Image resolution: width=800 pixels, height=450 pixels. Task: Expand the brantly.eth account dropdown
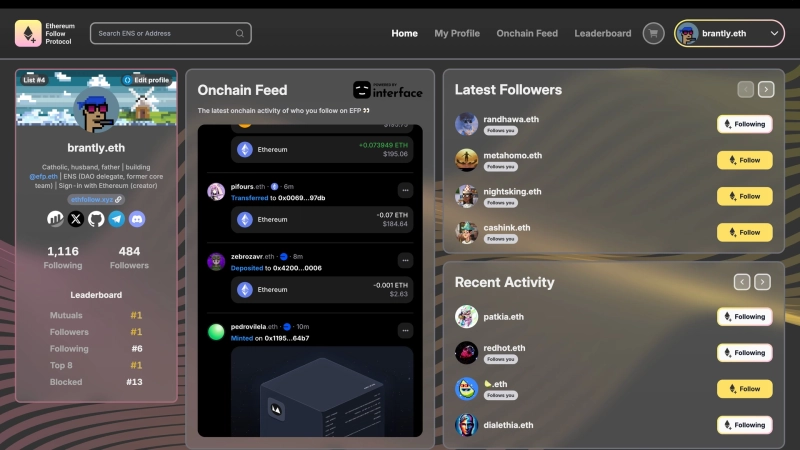point(775,33)
